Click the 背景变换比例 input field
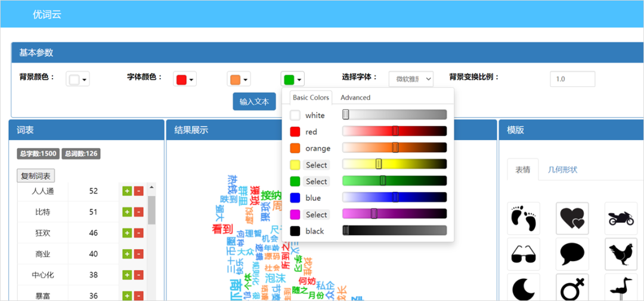 [x=572, y=79]
